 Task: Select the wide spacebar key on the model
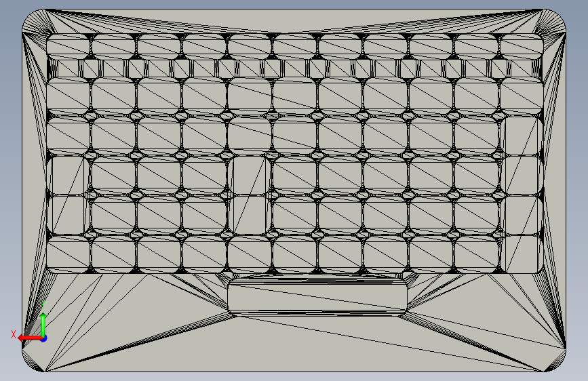coord(317,298)
